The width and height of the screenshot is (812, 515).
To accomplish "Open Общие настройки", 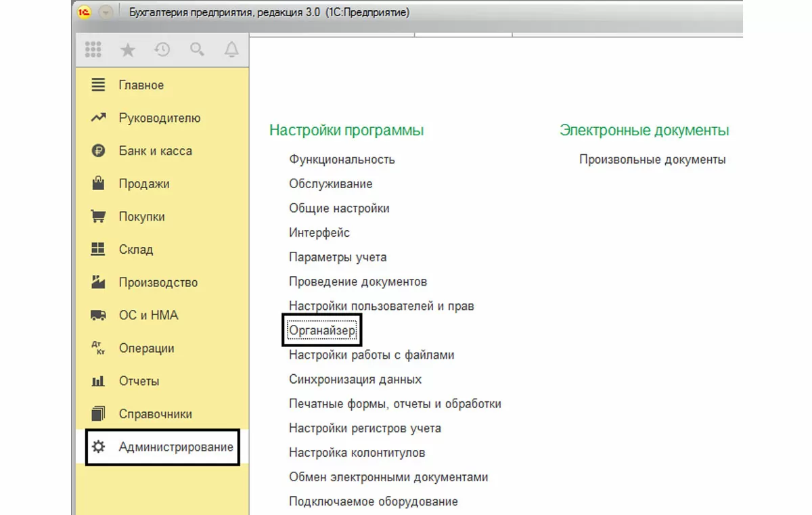I will tap(339, 208).
